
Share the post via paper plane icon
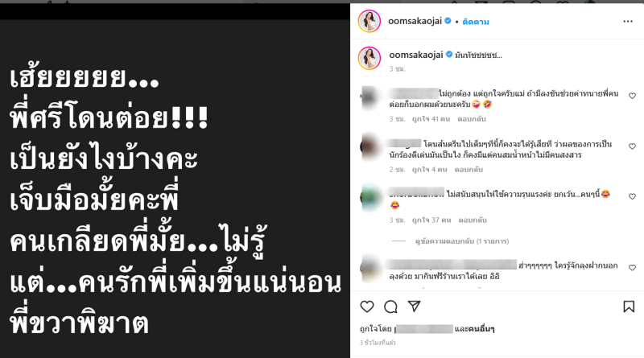414,307
